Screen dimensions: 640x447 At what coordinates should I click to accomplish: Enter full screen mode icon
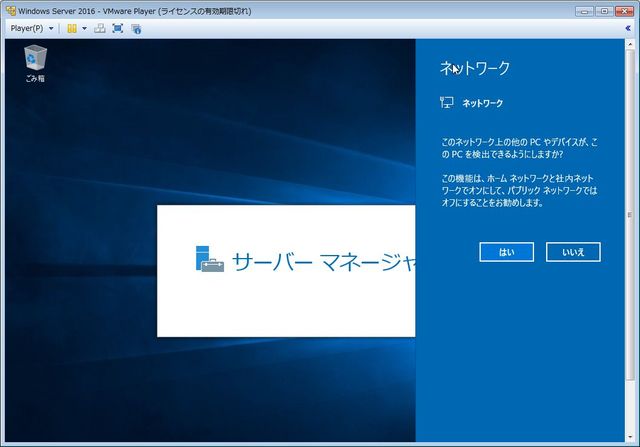click(118, 29)
